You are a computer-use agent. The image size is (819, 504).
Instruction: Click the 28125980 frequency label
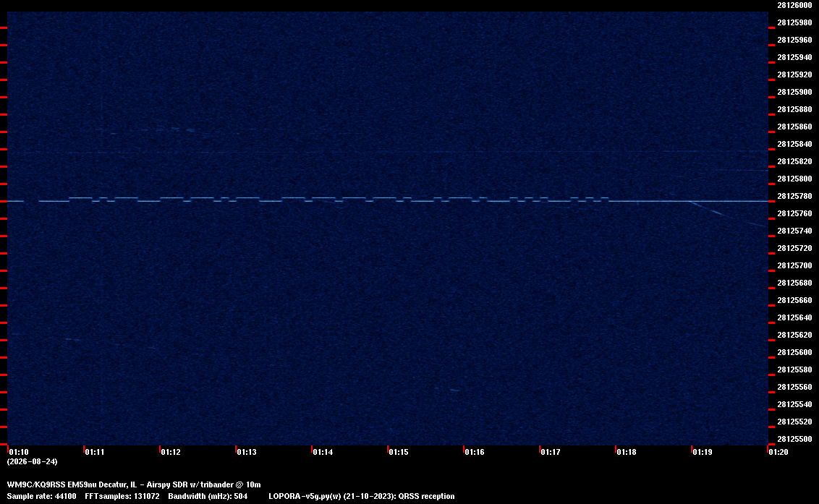click(x=794, y=22)
